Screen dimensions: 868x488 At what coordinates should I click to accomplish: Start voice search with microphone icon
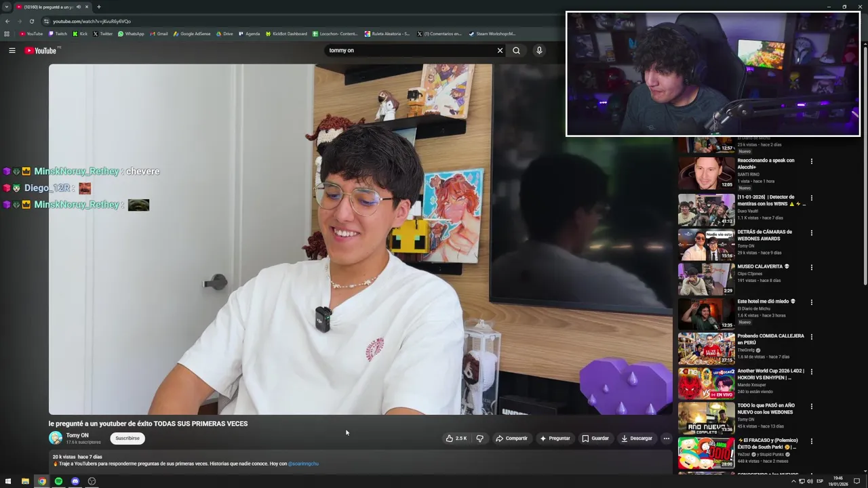(x=539, y=50)
